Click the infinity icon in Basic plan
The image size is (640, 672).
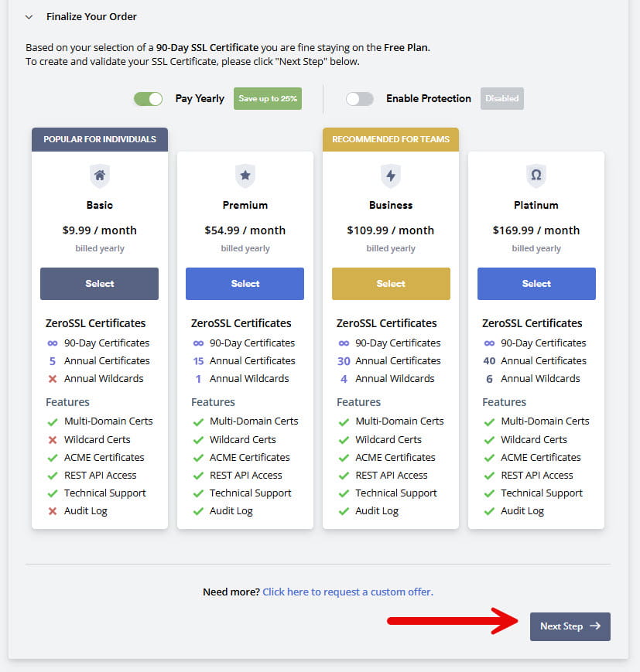pyautogui.click(x=53, y=343)
